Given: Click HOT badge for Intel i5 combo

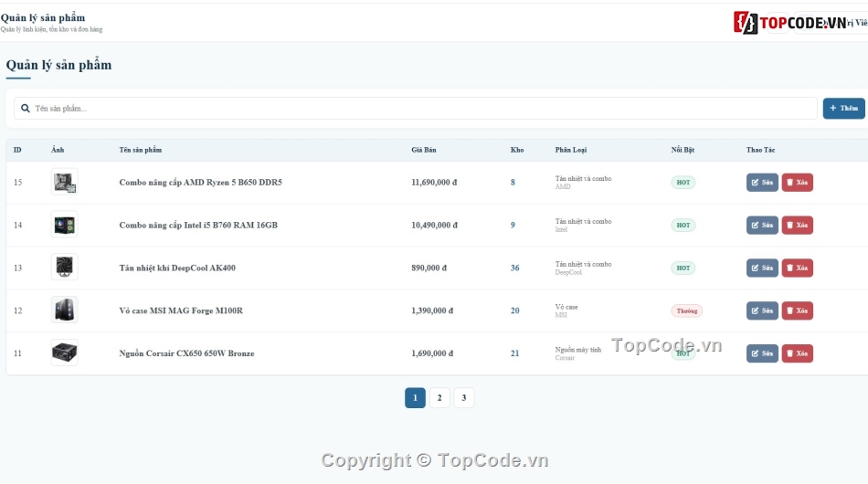Looking at the screenshot, I should click(x=683, y=226).
